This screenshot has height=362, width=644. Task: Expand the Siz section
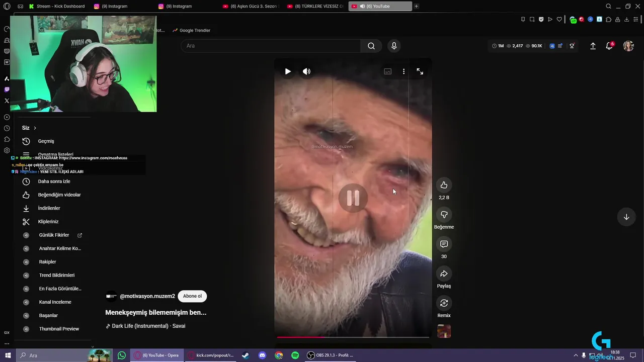coord(29,128)
